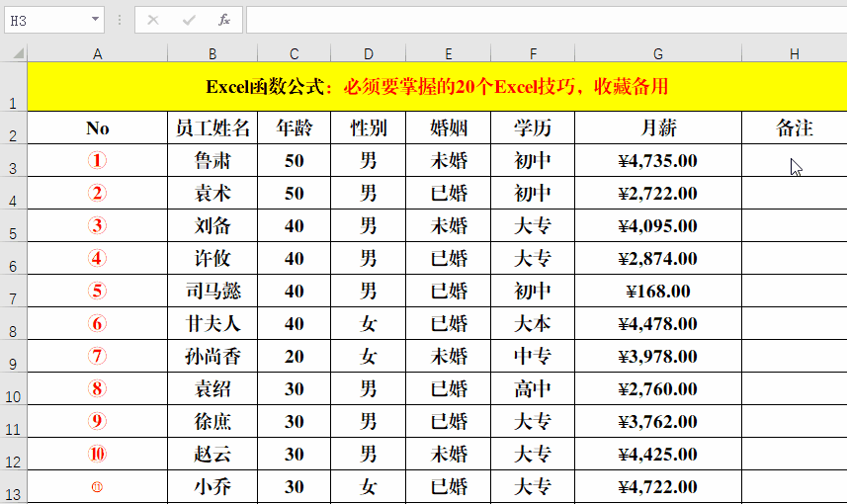
Task: Click circled number ⑤ in No column
Action: 97,292
